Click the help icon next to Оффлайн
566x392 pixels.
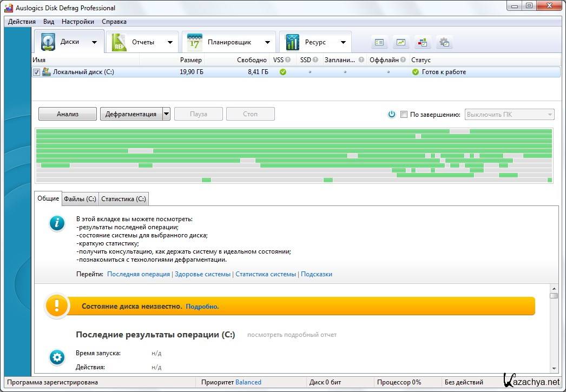pos(403,60)
